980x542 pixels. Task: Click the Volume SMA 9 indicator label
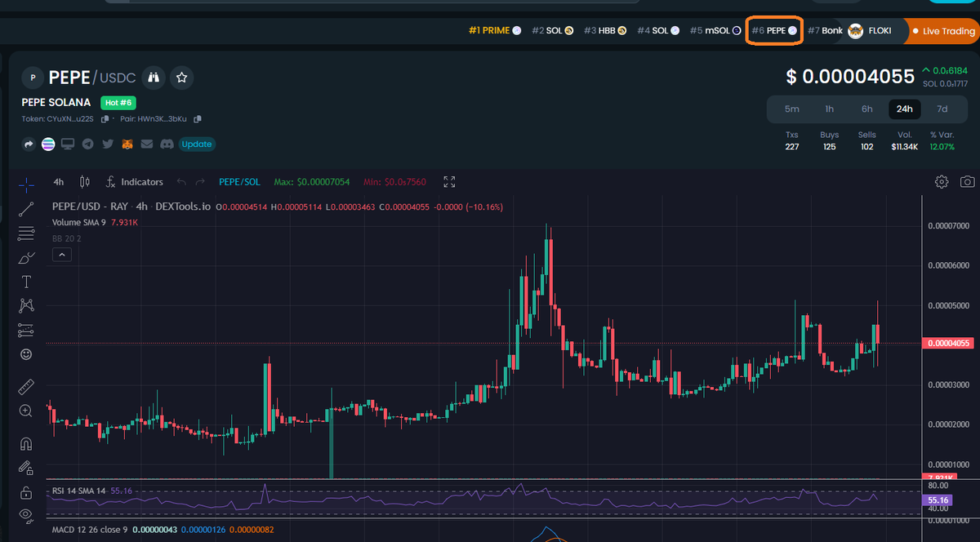tap(80, 222)
